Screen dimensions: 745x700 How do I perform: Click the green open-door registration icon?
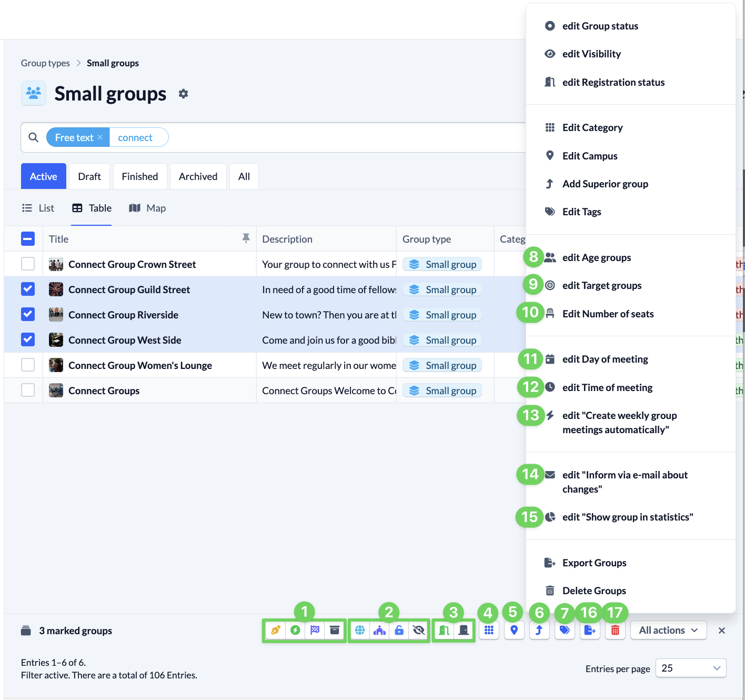[444, 631]
